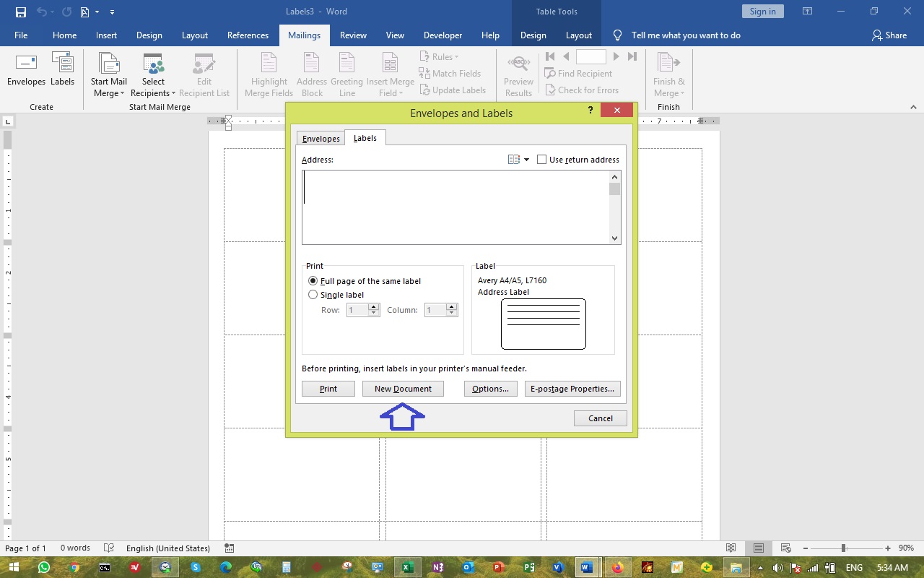Open Firefox from the taskbar
924x578 pixels.
point(618,567)
